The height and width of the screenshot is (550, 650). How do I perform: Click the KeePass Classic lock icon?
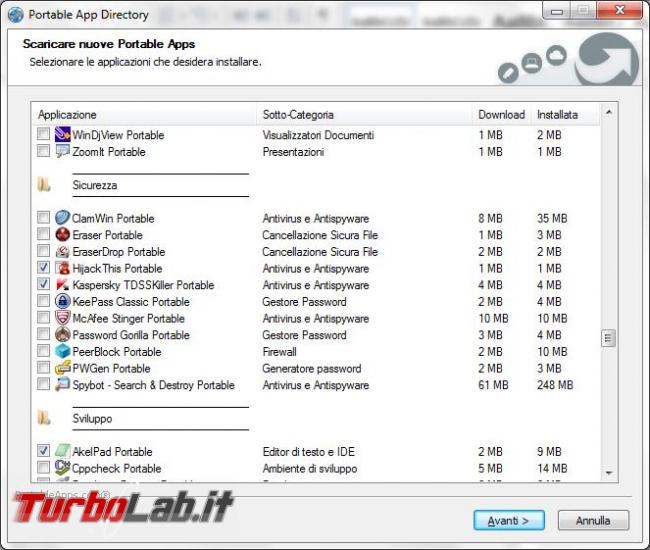click(x=63, y=301)
